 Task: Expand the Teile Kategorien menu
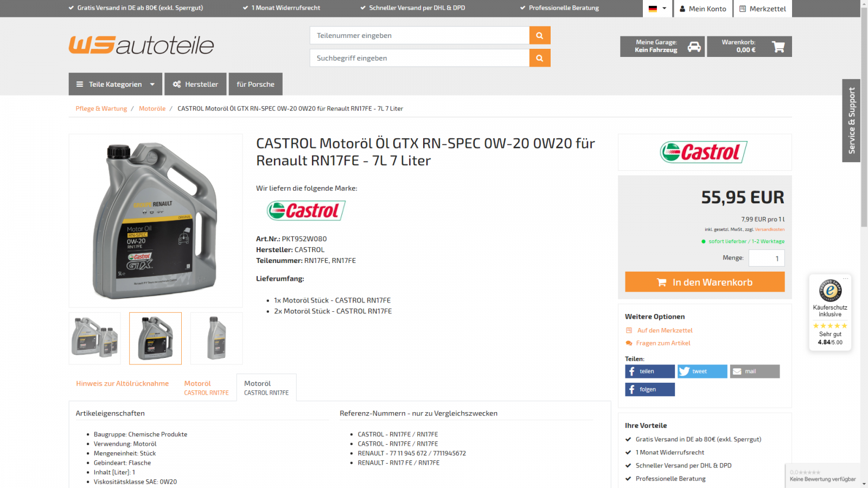[x=116, y=84]
